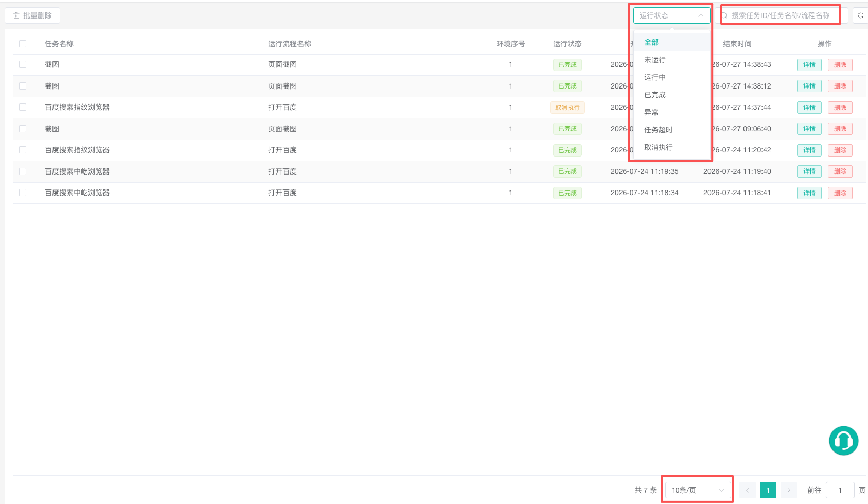
Task: Click the 前往 page number input
Action: [840, 490]
